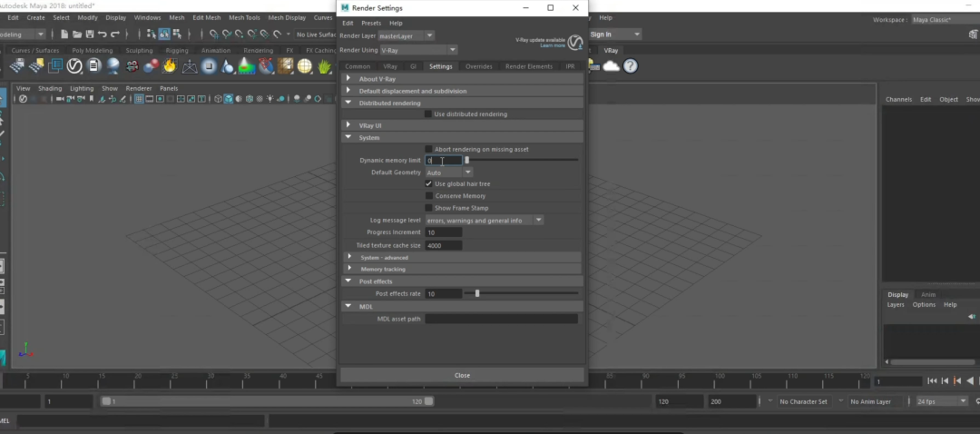
Task: Open the Channels menu in Channel Box
Action: 898,100
